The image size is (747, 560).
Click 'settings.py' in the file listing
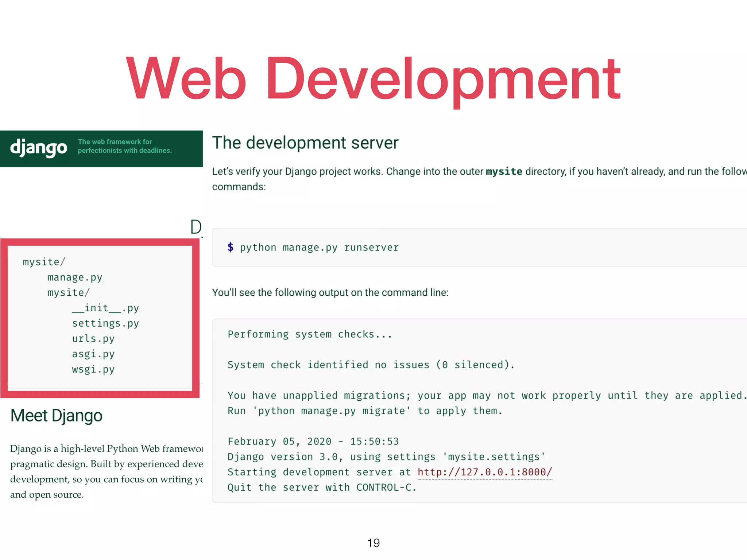coord(105,323)
